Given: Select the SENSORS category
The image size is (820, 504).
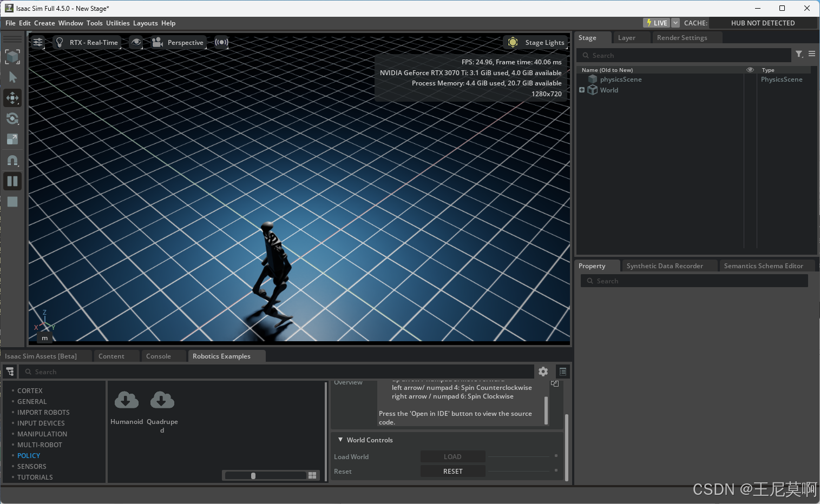Looking at the screenshot, I should (31, 467).
